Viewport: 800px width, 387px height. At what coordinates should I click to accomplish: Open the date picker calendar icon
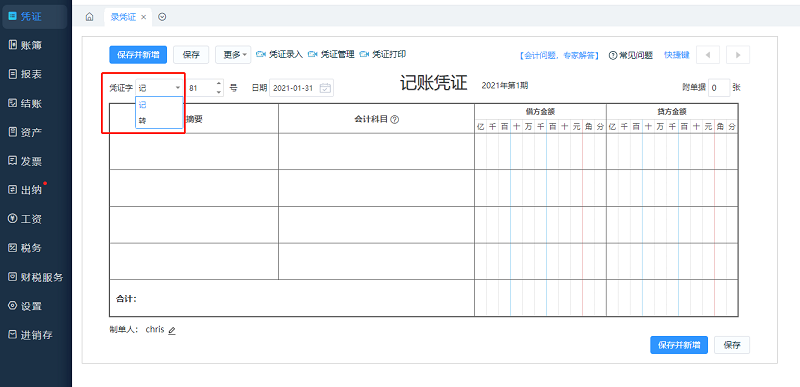point(325,88)
